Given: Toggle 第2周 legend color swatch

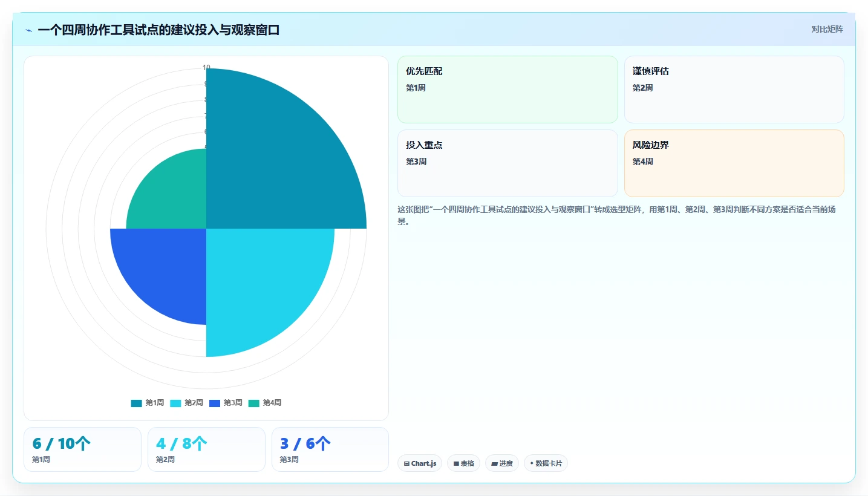Looking at the screenshot, I should coord(175,403).
